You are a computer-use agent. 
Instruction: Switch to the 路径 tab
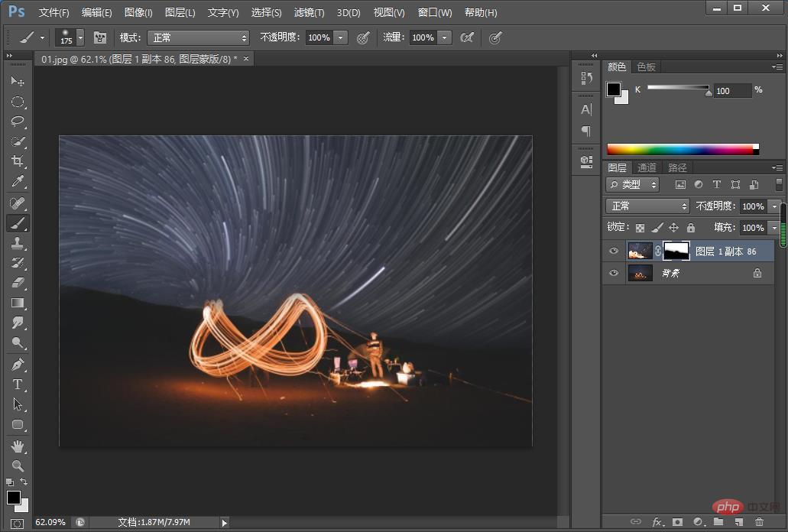pos(677,168)
